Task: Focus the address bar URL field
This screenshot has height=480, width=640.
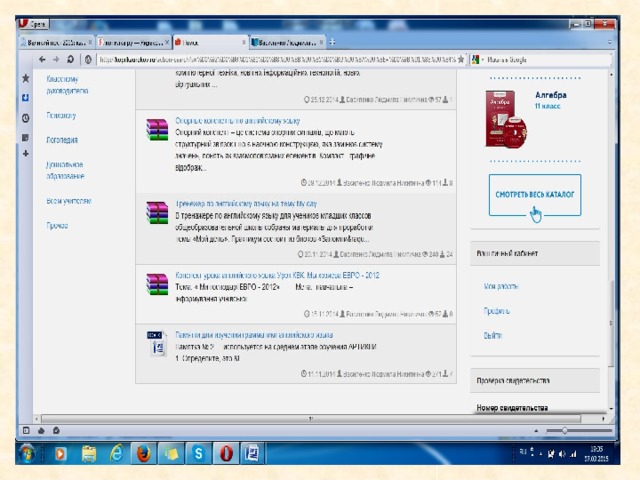Action: [277, 60]
